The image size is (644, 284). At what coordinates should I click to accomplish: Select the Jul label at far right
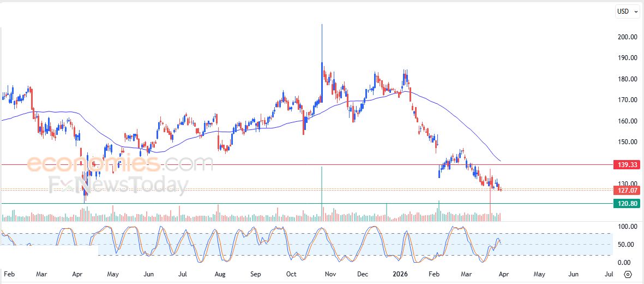pos(609,274)
